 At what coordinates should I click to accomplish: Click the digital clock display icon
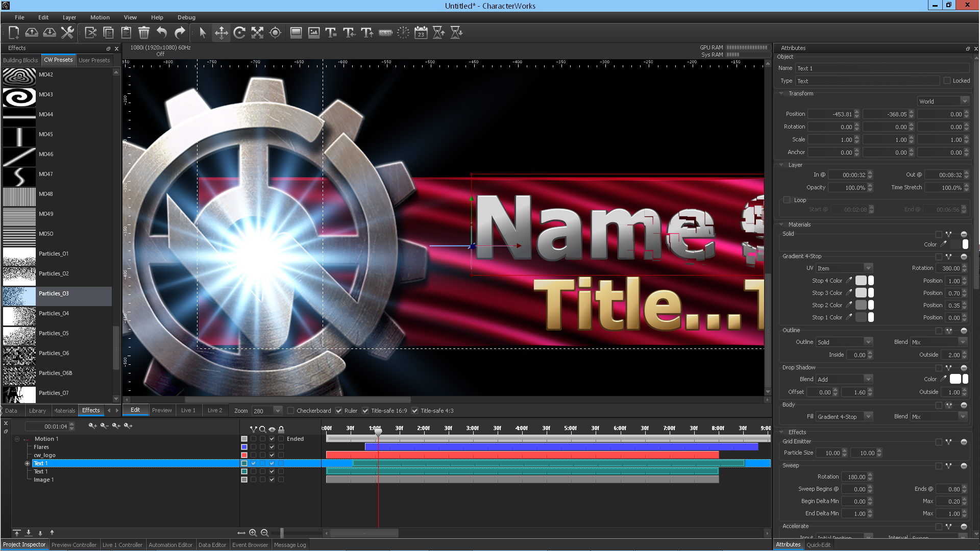tap(385, 33)
